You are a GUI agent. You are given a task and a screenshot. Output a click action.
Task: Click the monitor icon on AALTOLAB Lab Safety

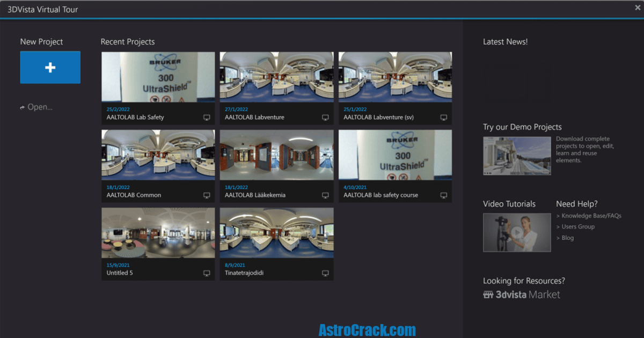pos(207,117)
